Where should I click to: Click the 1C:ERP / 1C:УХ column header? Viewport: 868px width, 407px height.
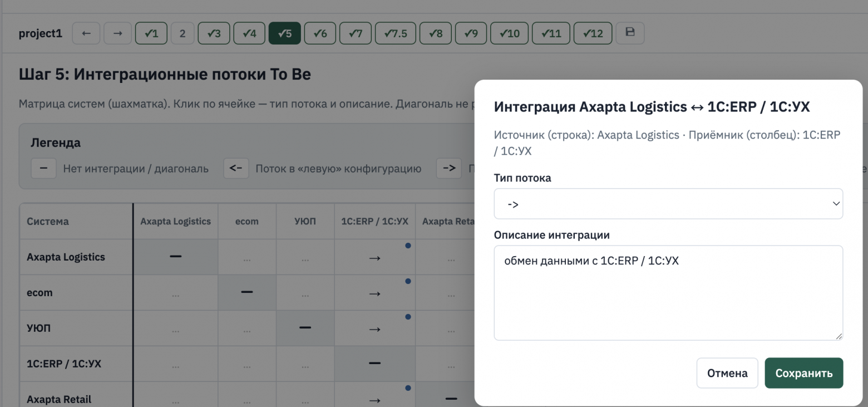tap(374, 221)
